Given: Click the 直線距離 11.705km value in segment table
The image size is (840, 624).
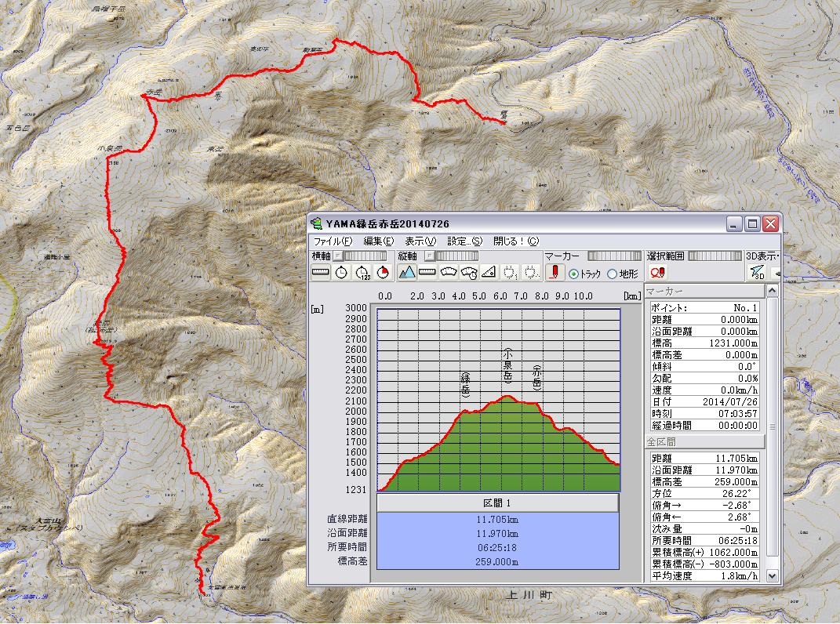Looking at the screenshot, I should pos(497,520).
